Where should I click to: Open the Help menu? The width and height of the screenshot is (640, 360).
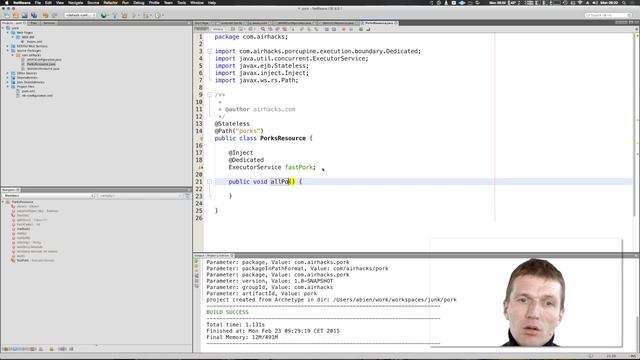click(212, 2)
